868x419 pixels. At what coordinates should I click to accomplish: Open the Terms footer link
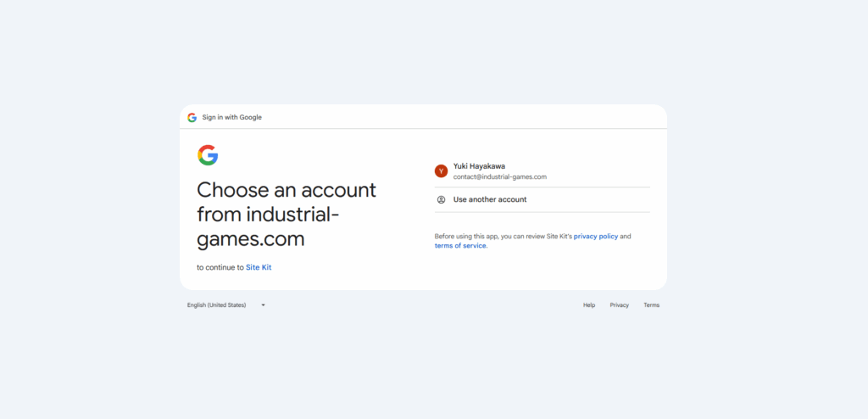click(x=651, y=305)
